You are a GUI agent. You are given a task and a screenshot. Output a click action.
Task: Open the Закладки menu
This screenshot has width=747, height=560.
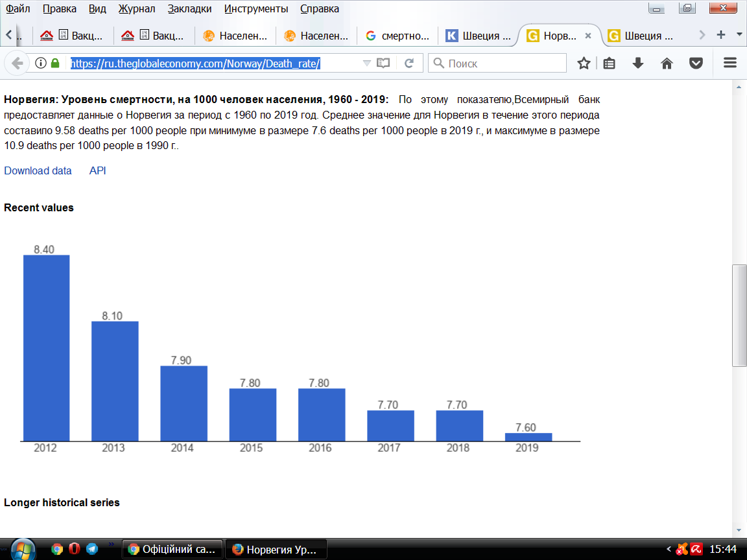189,8
